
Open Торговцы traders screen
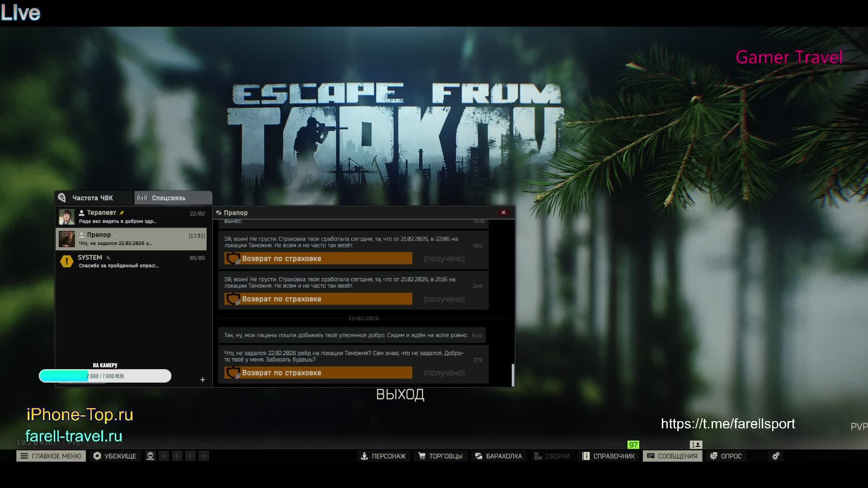440,456
